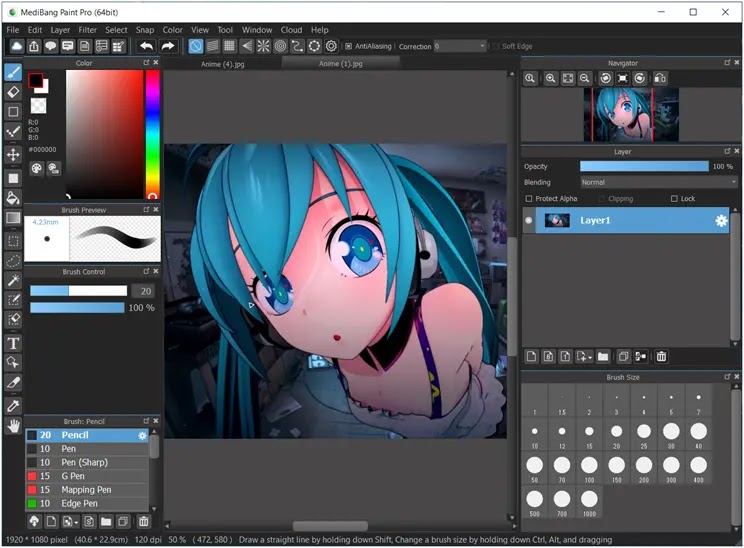Select the Bucket fill tool
The width and height of the screenshot is (744, 548).
tap(13, 198)
